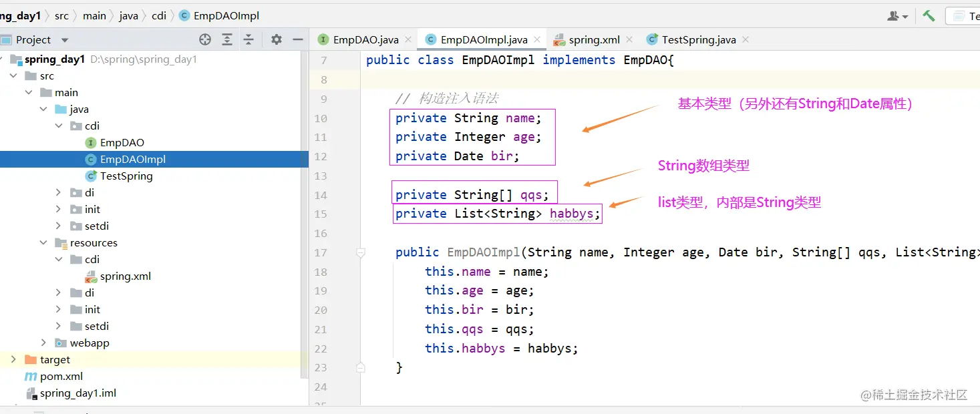Open the user account icon dropdown
Screen dimensions: 980x414
click(897, 15)
